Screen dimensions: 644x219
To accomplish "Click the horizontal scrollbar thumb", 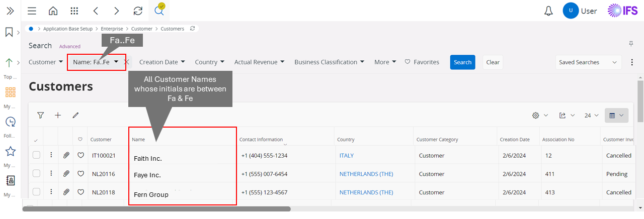I will (x=156, y=208).
